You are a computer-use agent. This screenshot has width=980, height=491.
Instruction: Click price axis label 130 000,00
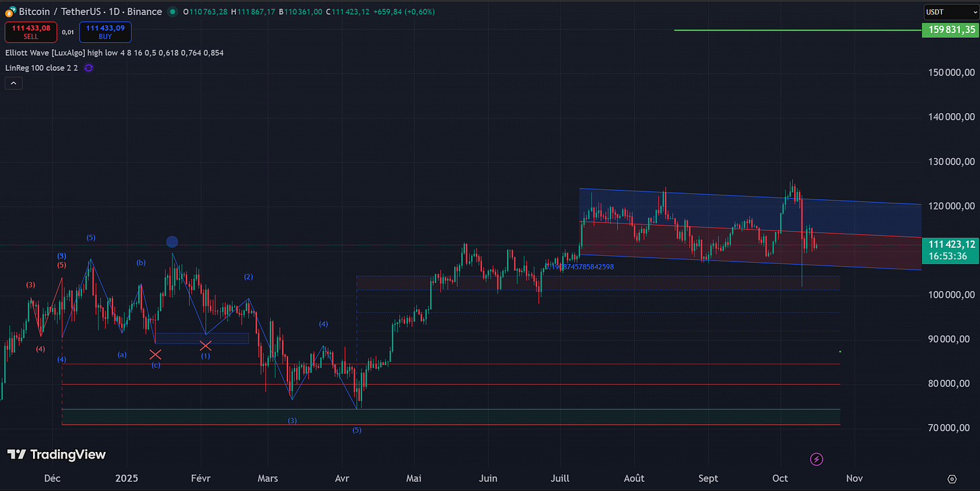tap(950, 162)
